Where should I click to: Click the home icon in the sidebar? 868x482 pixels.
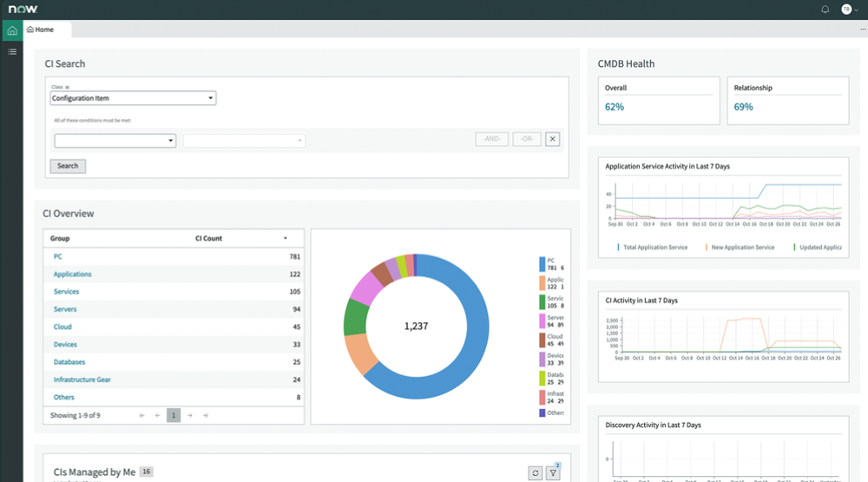point(12,30)
